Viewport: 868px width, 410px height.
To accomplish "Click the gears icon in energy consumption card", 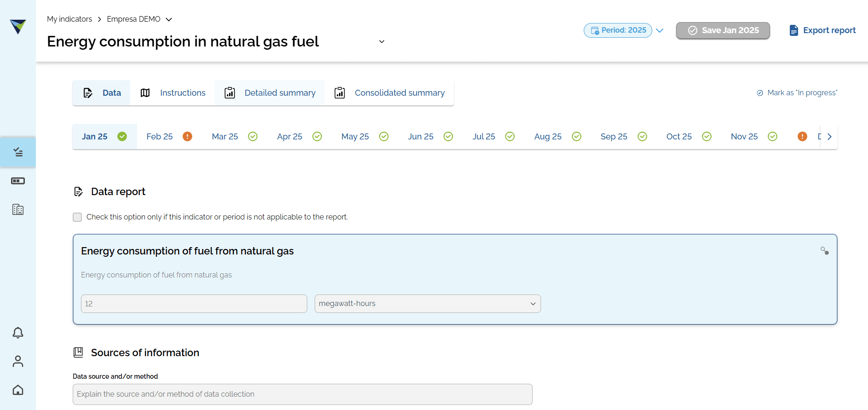I will tap(825, 251).
